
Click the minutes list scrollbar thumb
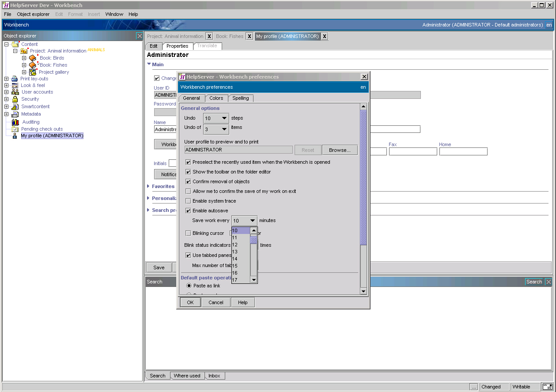tap(253, 240)
